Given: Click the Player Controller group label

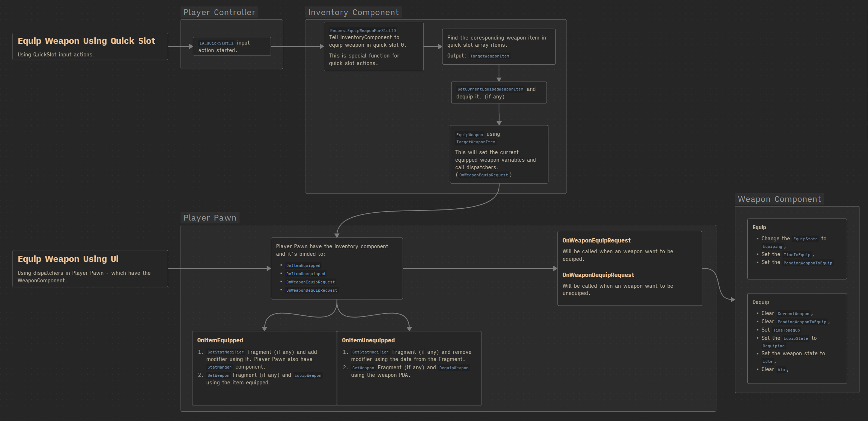Looking at the screenshot, I should pyautogui.click(x=219, y=13).
